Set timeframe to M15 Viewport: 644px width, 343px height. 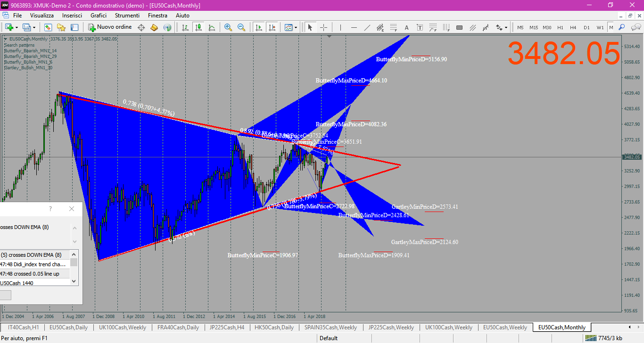click(534, 27)
